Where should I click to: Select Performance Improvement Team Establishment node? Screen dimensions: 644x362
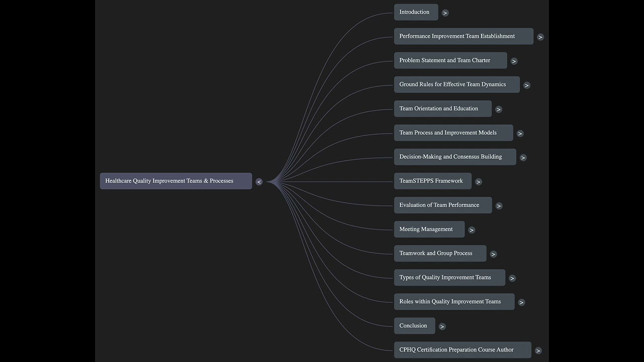tap(463, 36)
